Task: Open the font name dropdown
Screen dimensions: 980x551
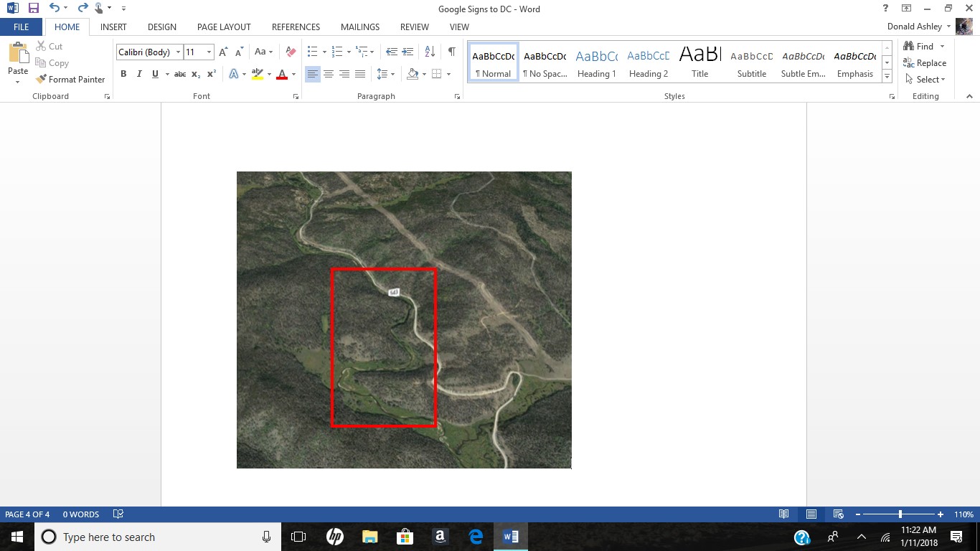Action: 178,52
